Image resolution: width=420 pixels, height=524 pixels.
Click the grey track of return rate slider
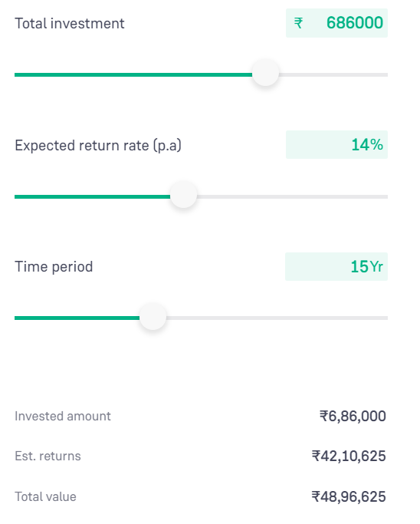(x=292, y=196)
